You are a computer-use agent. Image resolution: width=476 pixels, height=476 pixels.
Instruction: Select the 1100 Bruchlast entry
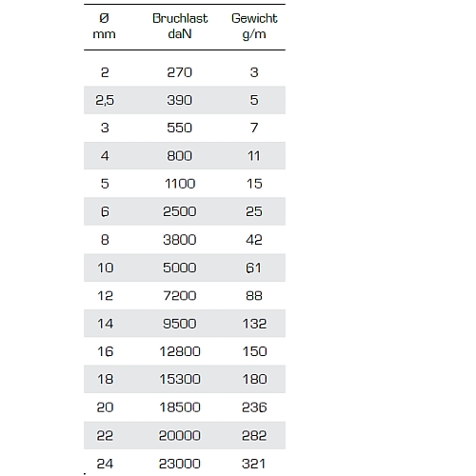pos(180,184)
